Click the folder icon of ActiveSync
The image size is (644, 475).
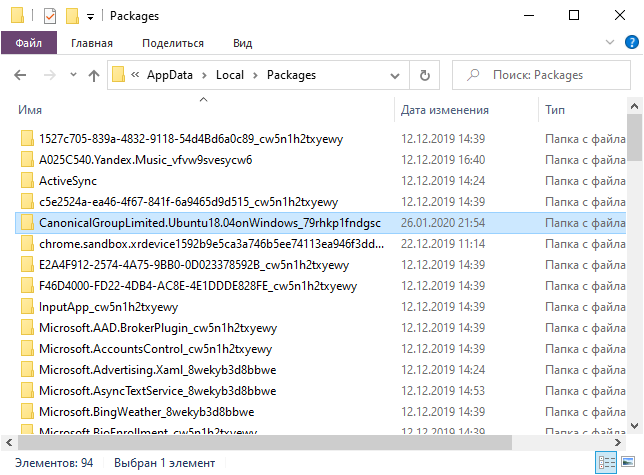(x=27, y=181)
